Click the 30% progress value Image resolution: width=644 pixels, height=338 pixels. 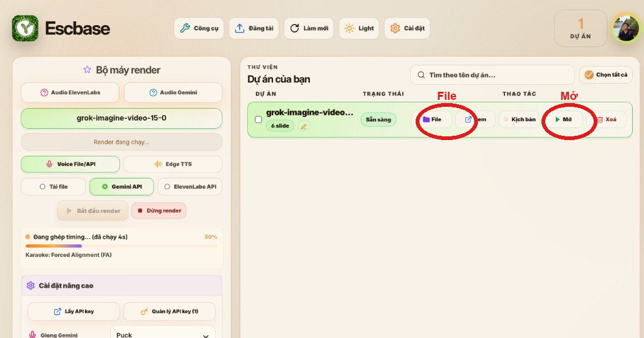211,237
